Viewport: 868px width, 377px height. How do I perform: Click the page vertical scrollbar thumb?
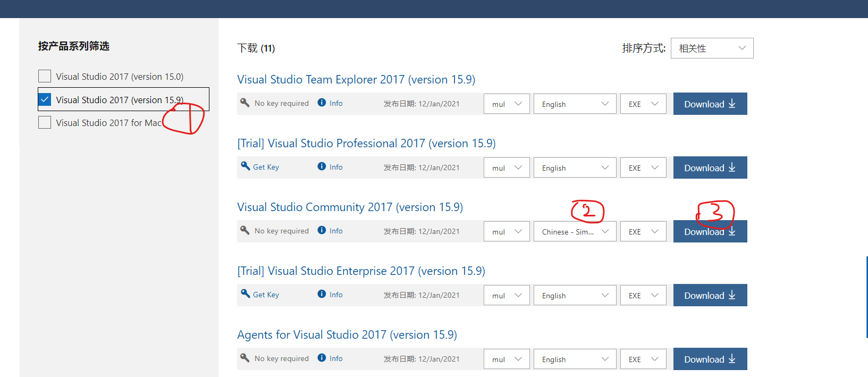click(x=867, y=297)
